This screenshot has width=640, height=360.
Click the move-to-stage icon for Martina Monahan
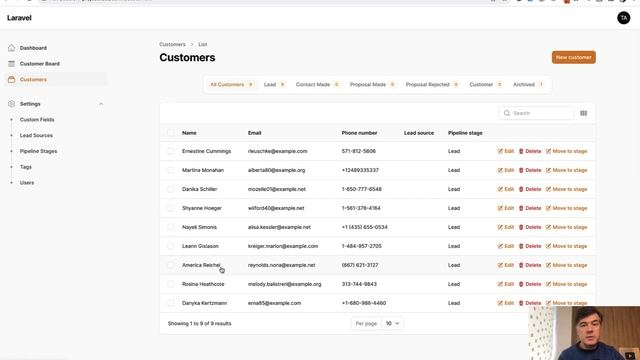click(548, 170)
